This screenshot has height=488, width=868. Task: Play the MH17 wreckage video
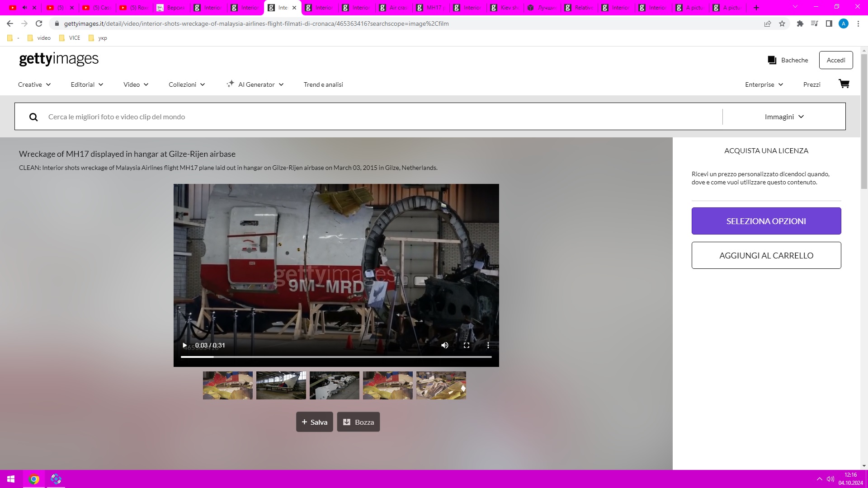[x=184, y=345]
